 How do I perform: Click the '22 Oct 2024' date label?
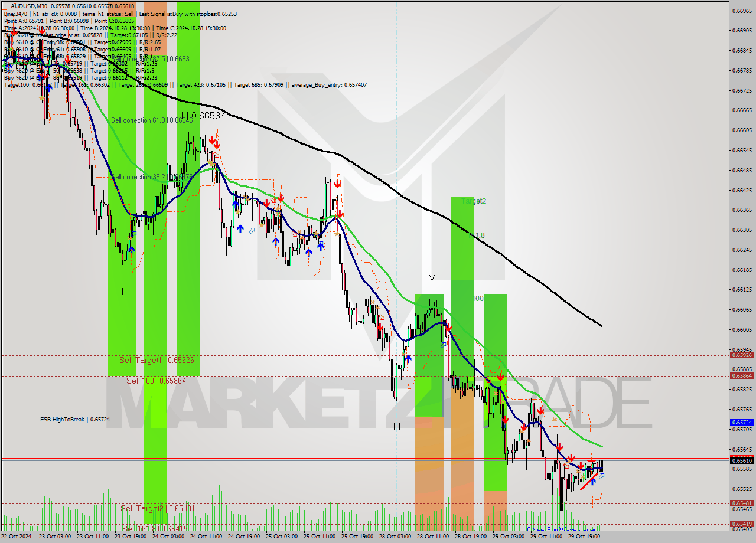coord(16,537)
